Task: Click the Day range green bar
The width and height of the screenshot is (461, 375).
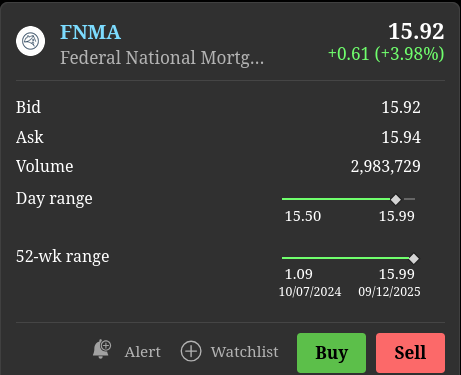Action: pyautogui.click(x=336, y=199)
